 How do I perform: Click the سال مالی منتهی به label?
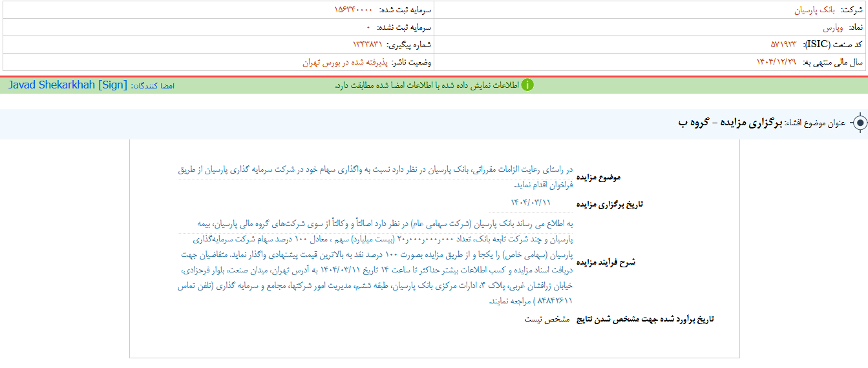(832, 62)
